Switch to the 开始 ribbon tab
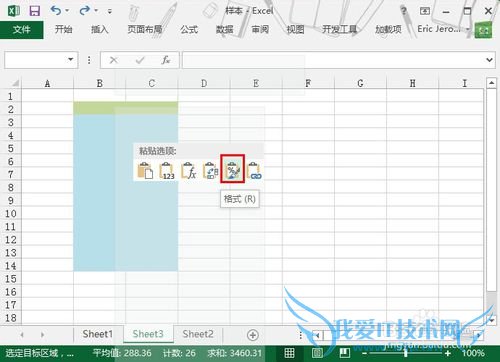This screenshot has height=362, width=500. click(63, 30)
